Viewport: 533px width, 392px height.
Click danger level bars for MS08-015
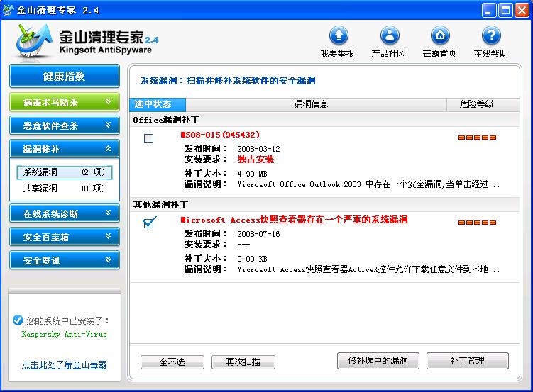[477, 138]
